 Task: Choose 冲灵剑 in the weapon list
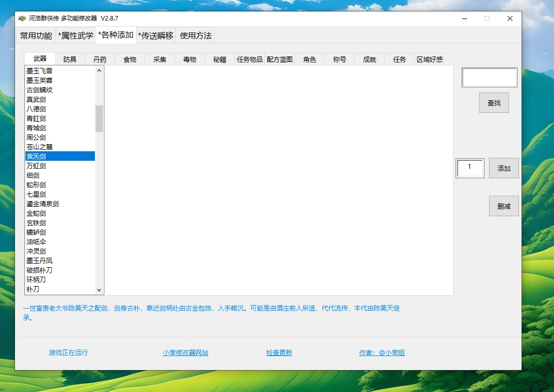coord(60,252)
